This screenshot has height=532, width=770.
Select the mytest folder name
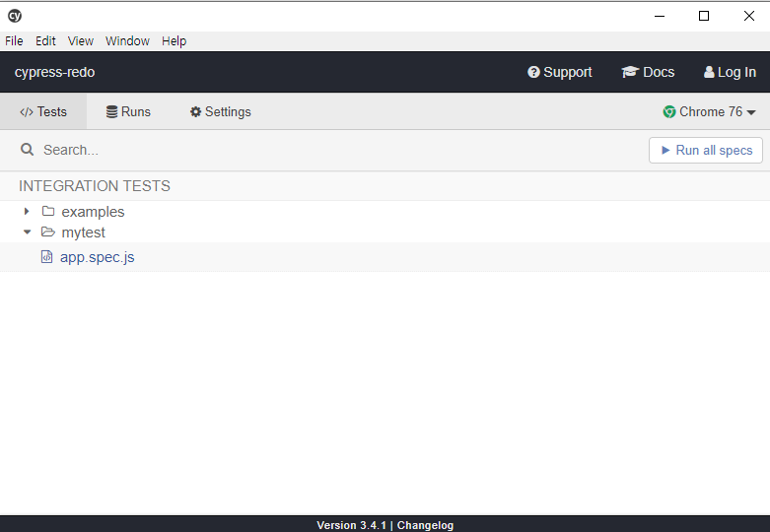(83, 233)
